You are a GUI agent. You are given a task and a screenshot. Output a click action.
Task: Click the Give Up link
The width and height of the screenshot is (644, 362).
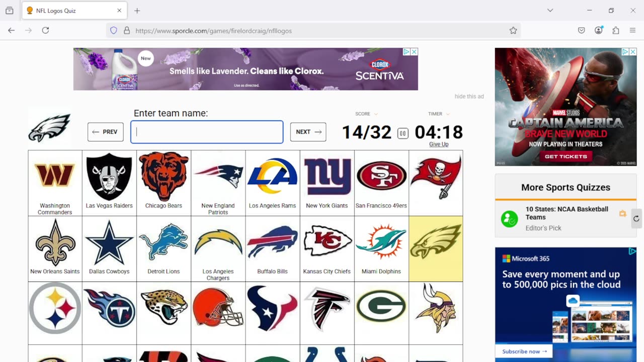coord(439,144)
